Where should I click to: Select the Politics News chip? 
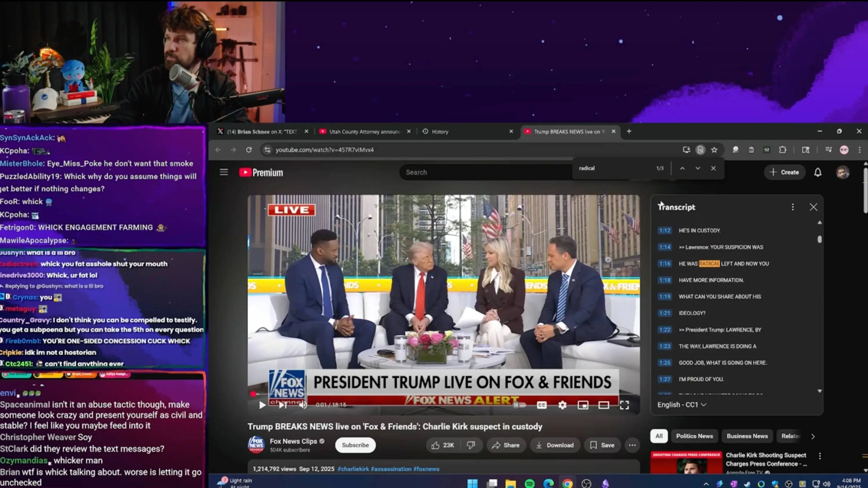(x=694, y=436)
